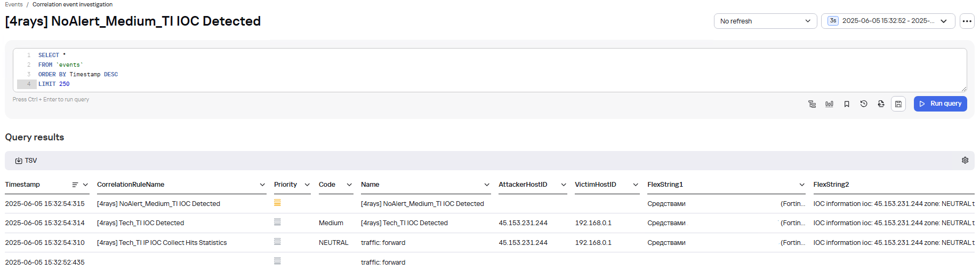Open table settings gear icon
The height and width of the screenshot is (270, 980).
(x=965, y=160)
